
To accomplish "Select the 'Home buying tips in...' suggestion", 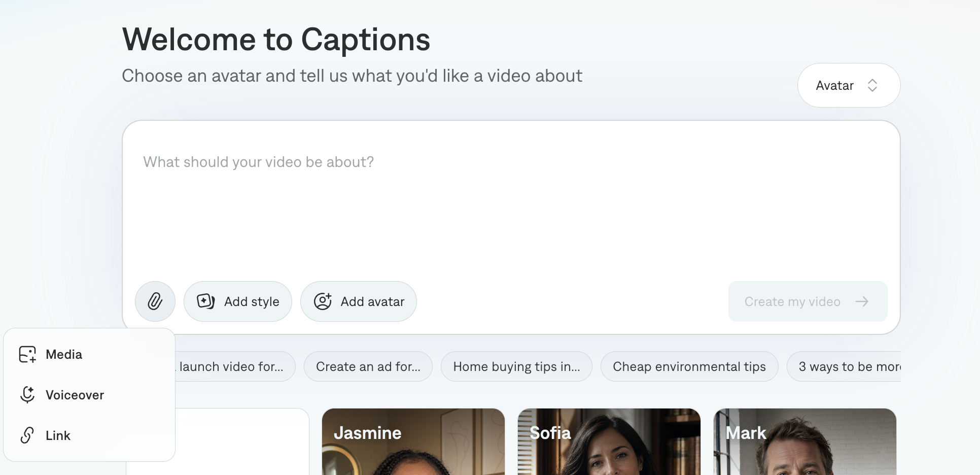I will [x=516, y=366].
